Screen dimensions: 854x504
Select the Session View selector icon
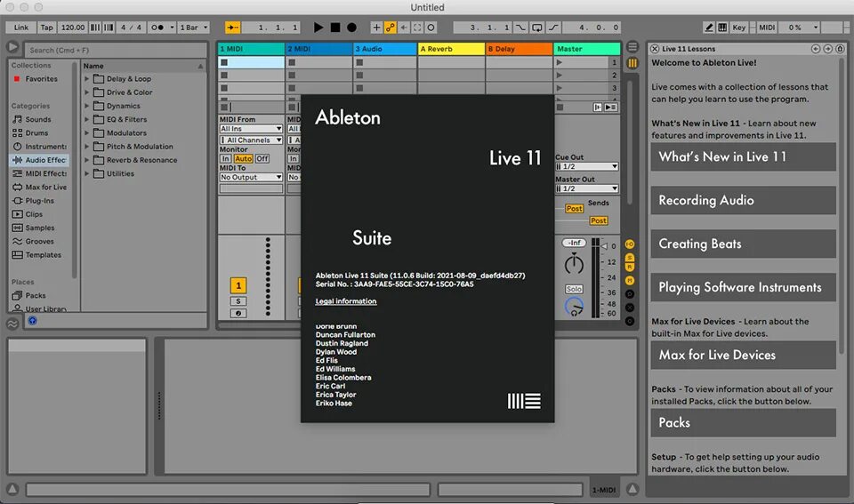(x=632, y=63)
